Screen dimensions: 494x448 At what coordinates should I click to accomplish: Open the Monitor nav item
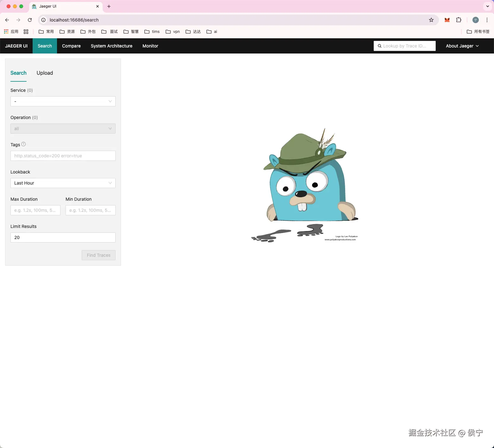(150, 46)
